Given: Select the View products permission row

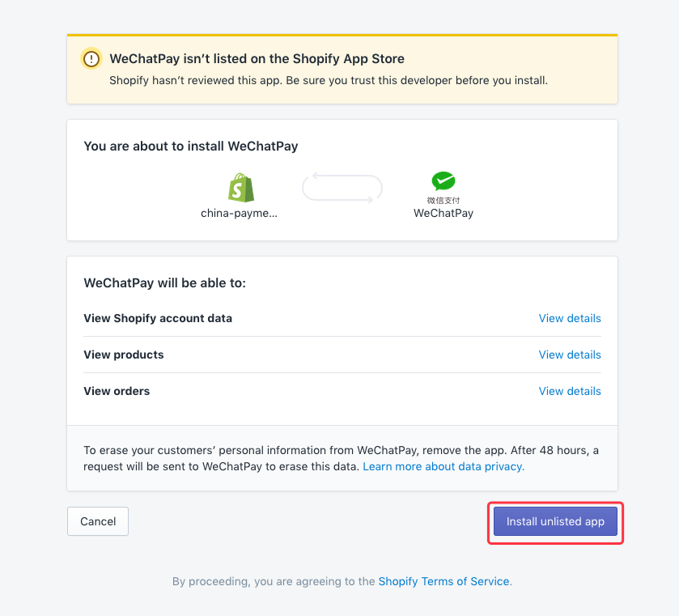Looking at the screenshot, I should (x=124, y=355).
